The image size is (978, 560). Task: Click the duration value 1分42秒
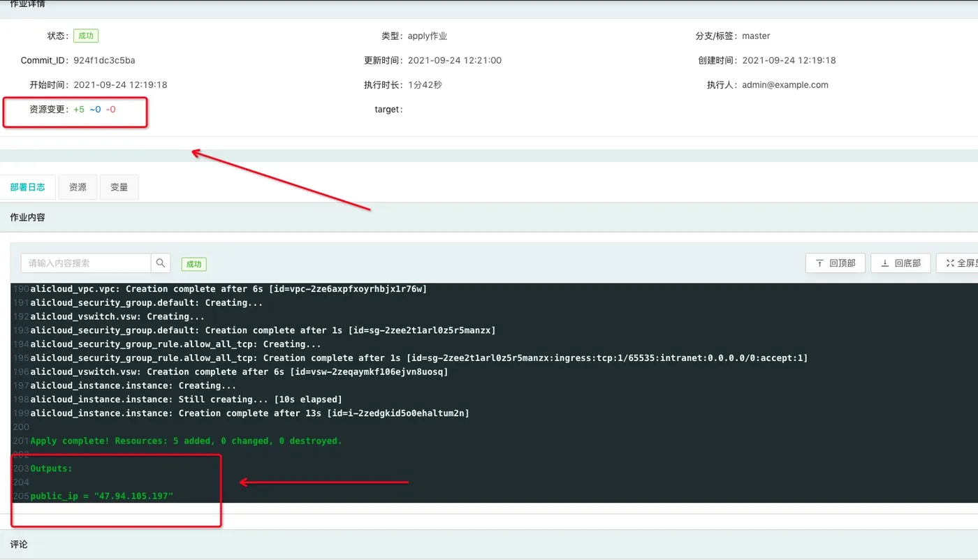pos(425,84)
